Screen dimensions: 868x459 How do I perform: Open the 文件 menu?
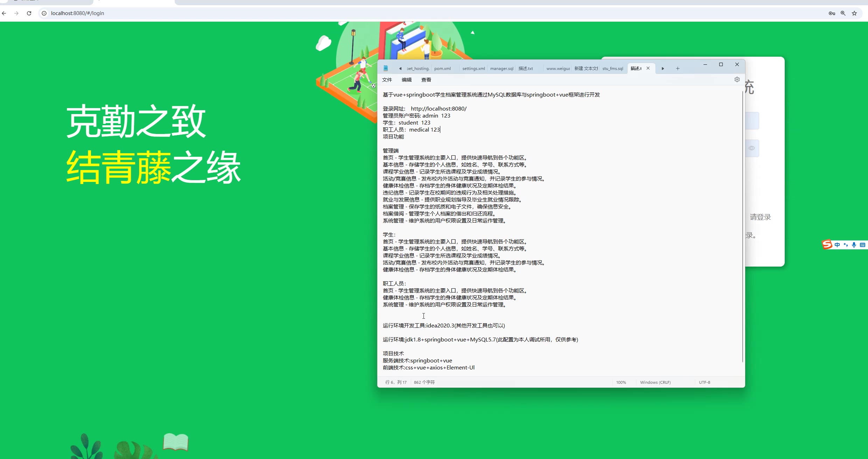[x=387, y=80]
